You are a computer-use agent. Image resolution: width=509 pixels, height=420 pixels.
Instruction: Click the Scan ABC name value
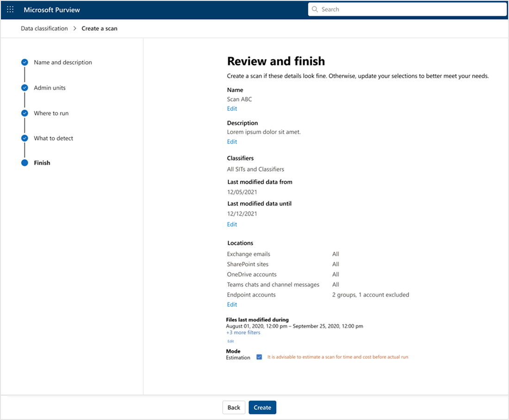(240, 99)
